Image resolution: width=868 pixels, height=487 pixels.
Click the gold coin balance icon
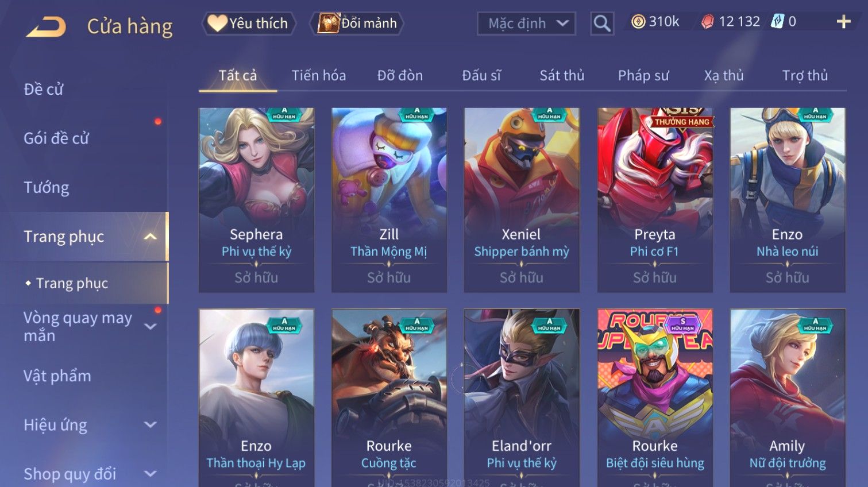pyautogui.click(x=638, y=22)
